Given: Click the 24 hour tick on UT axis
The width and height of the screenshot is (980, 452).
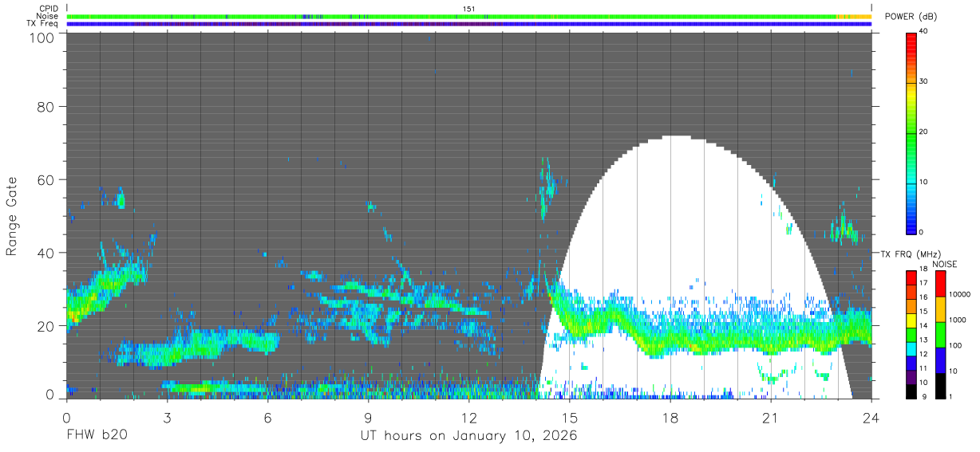Looking at the screenshot, I should tap(871, 417).
